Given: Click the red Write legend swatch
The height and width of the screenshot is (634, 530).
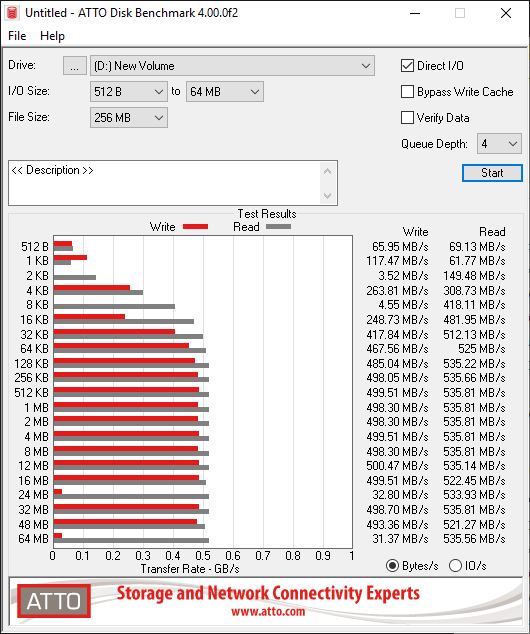Looking at the screenshot, I should pos(195,226).
